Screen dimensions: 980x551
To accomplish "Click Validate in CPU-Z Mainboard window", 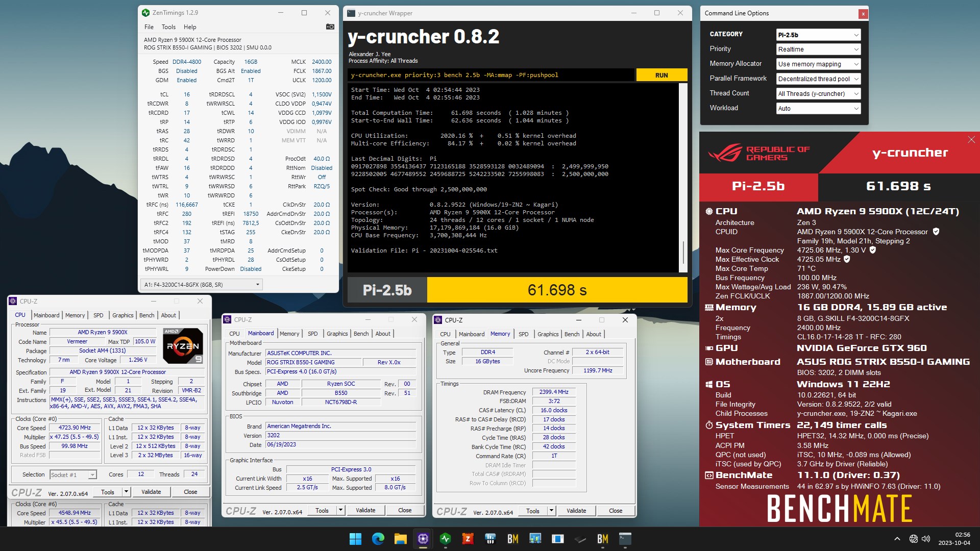I will tap(365, 510).
